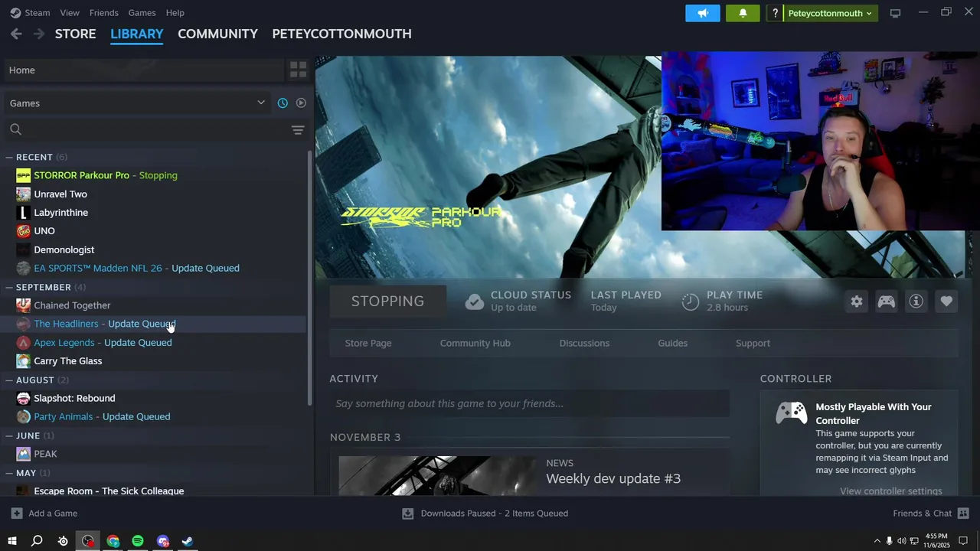Open the notifications bell

(x=743, y=13)
